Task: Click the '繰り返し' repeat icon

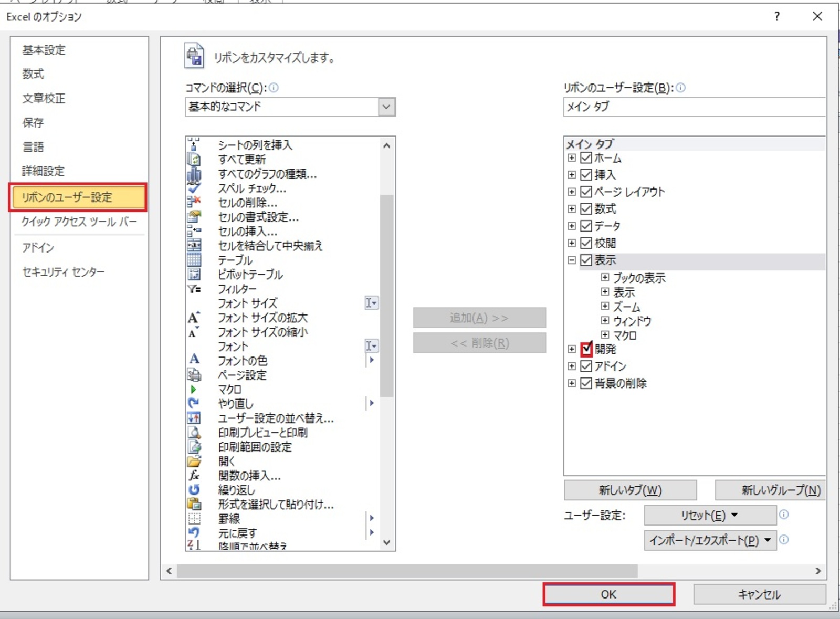Action: pos(194,489)
